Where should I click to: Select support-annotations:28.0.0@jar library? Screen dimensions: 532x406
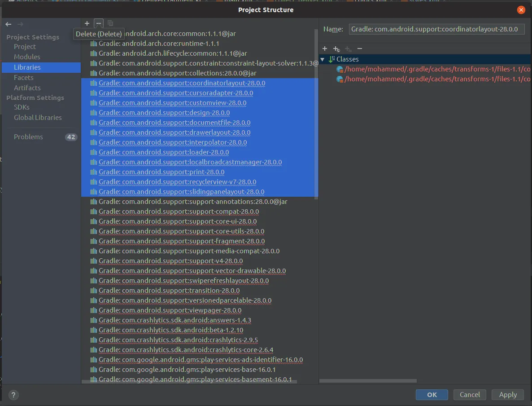(x=200, y=202)
